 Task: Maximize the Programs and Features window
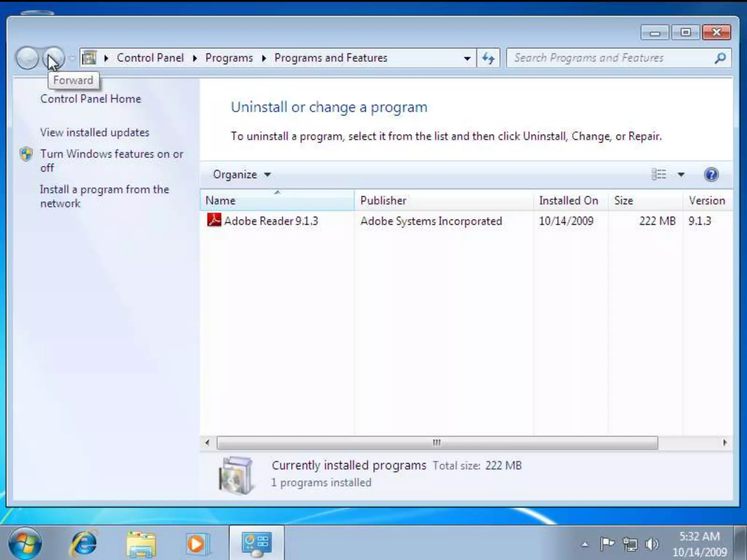click(686, 33)
